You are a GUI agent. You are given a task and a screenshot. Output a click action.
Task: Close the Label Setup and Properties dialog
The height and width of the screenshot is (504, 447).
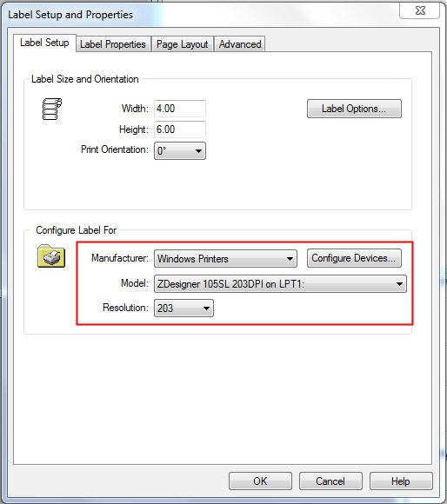tap(420, 10)
